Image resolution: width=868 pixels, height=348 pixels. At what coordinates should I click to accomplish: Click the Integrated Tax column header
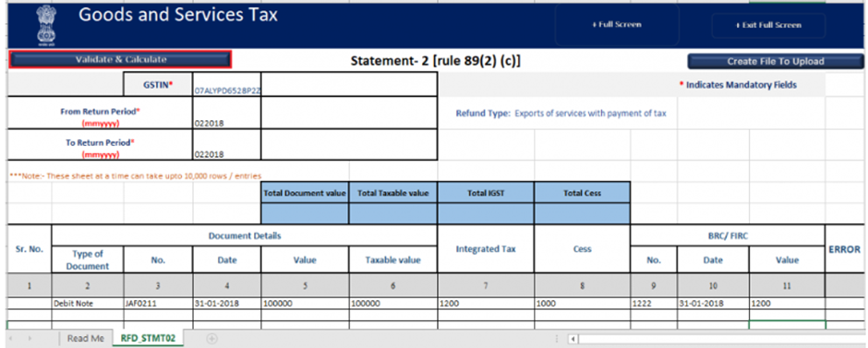click(x=486, y=249)
